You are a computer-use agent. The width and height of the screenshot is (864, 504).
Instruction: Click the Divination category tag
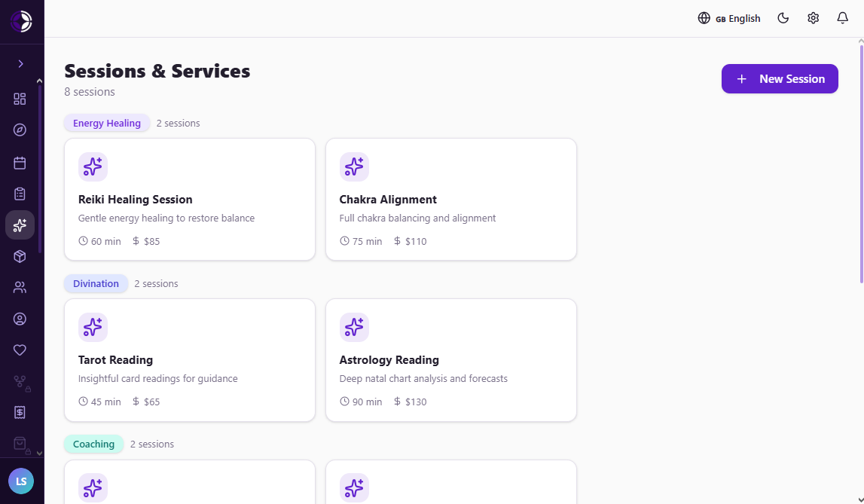[96, 284]
